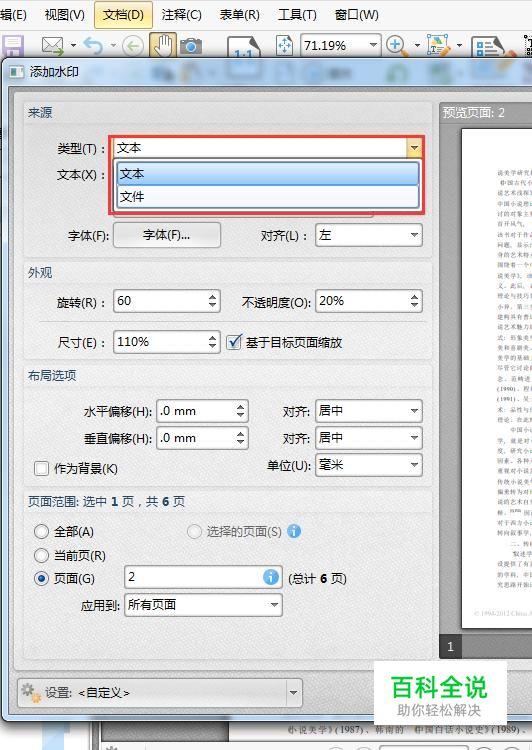Screen dimensions: 532x750
Task: Click the 字体(F)... button
Action: pos(167,235)
